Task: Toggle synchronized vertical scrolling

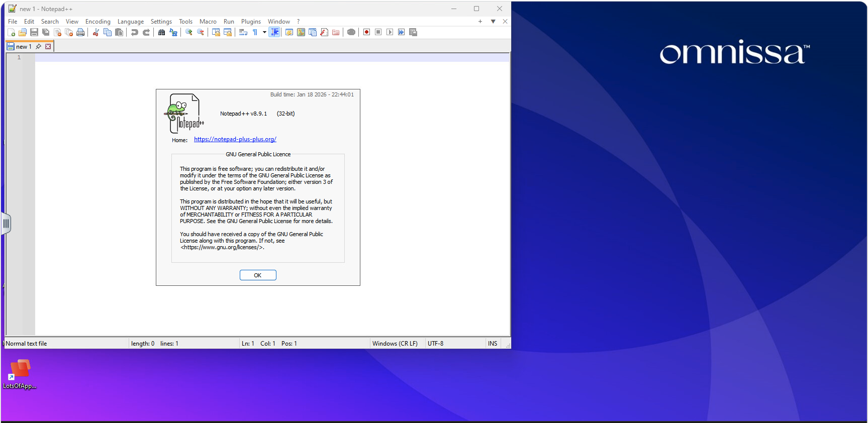Action: [216, 32]
